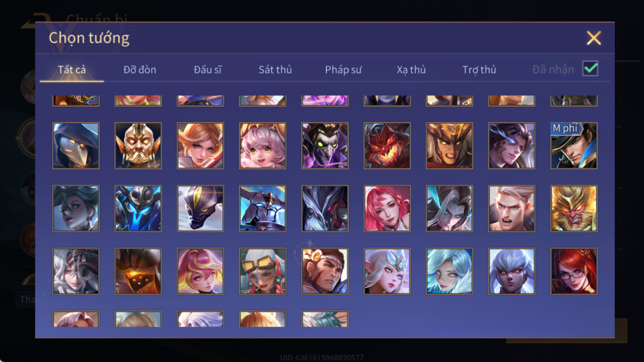Close the Chọn tướng dialog
This screenshot has width=644, height=362.
point(593,38)
